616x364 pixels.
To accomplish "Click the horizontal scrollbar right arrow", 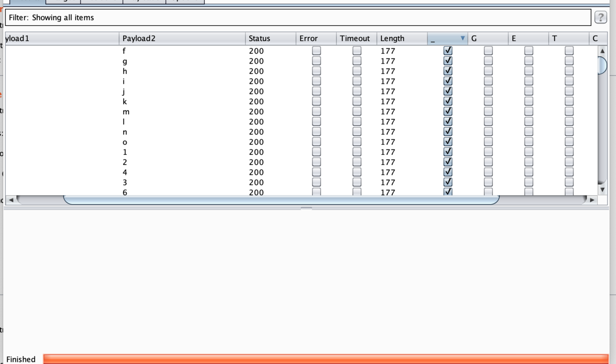I will pyautogui.click(x=592, y=200).
